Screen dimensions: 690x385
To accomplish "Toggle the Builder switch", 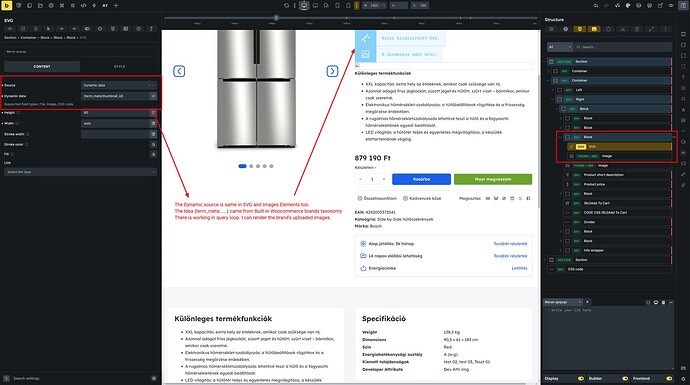I will pyautogui.click(x=625, y=378).
